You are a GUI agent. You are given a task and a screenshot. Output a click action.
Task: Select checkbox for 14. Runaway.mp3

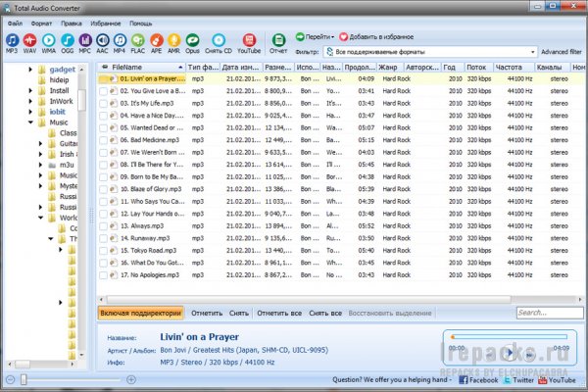[x=103, y=238]
